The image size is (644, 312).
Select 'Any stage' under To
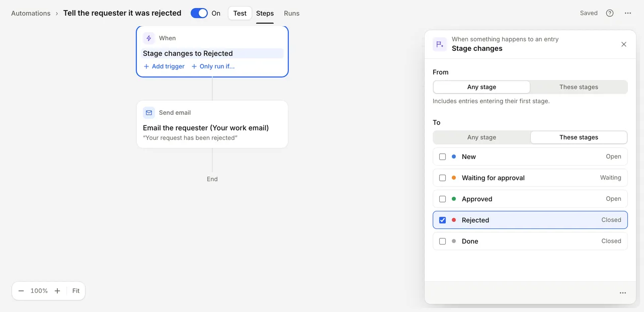click(x=481, y=137)
